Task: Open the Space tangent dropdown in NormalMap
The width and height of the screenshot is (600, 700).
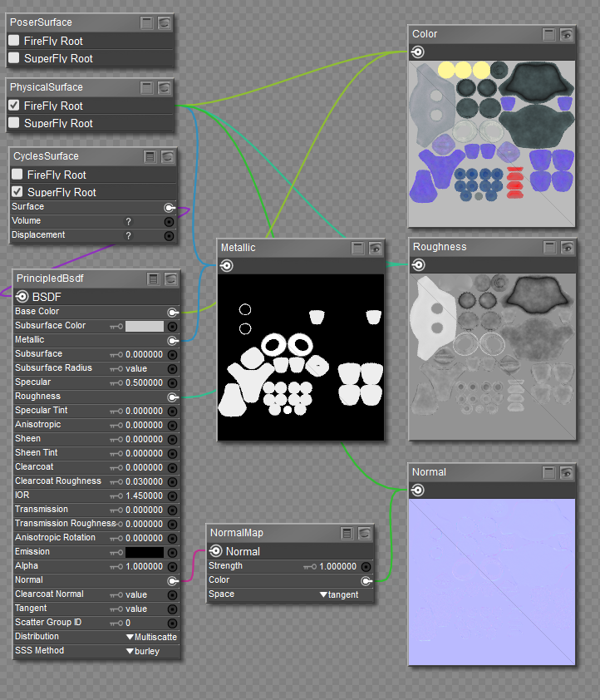Action: tap(339, 594)
